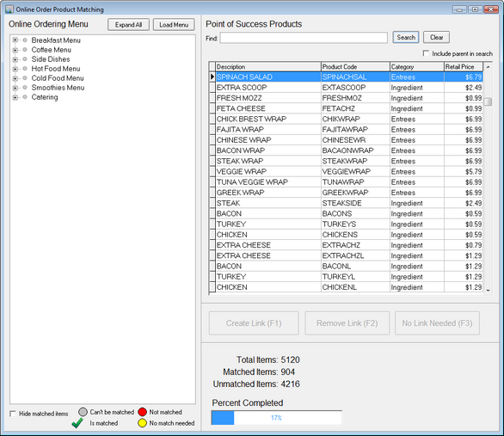Image resolution: width=504 pixels, height=436 pixels.
Task: Click the Load Menu button
Action: tap(174, 25)
